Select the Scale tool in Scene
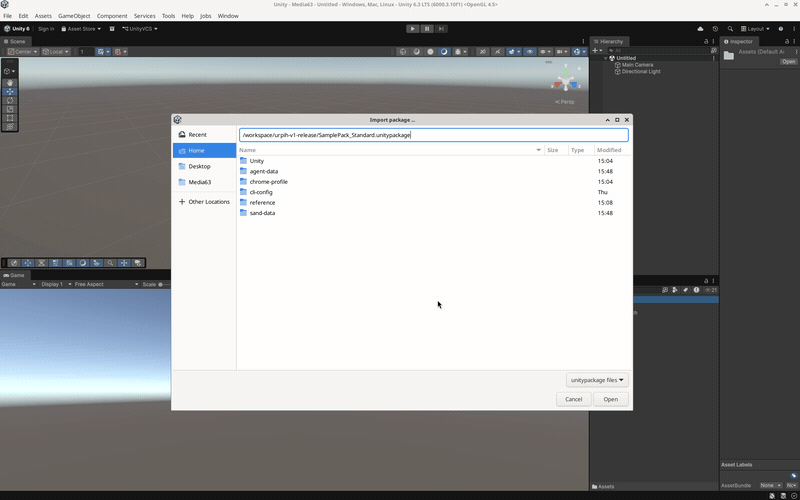Viewport: 800px width, 500px height. (10, 109)
